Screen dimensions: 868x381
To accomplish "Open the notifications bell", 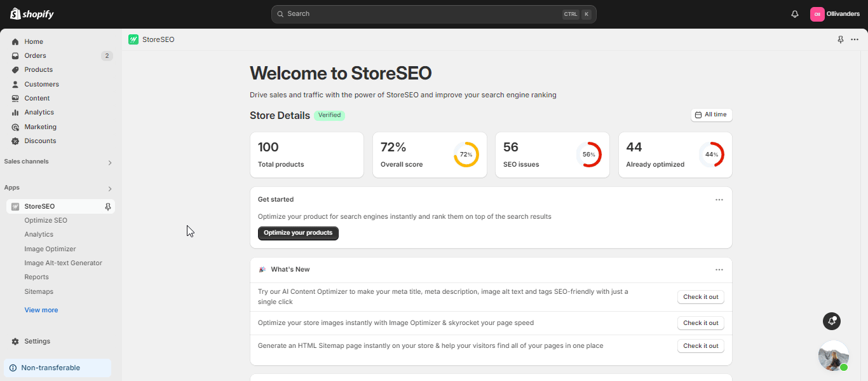I will point(795,14).
